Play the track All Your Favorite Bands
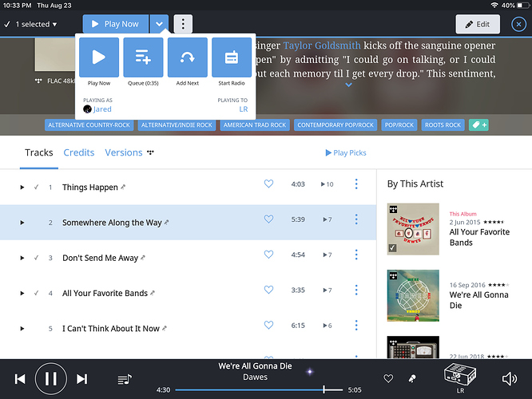 (22, 293)
